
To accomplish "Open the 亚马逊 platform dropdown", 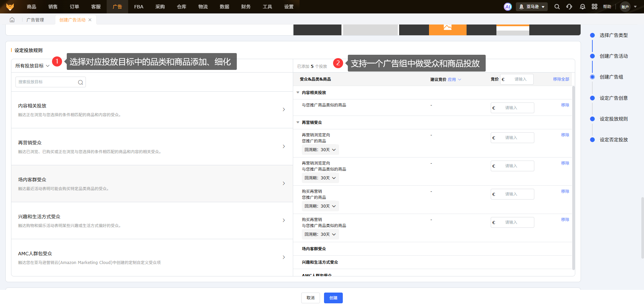I will (532, 7).
